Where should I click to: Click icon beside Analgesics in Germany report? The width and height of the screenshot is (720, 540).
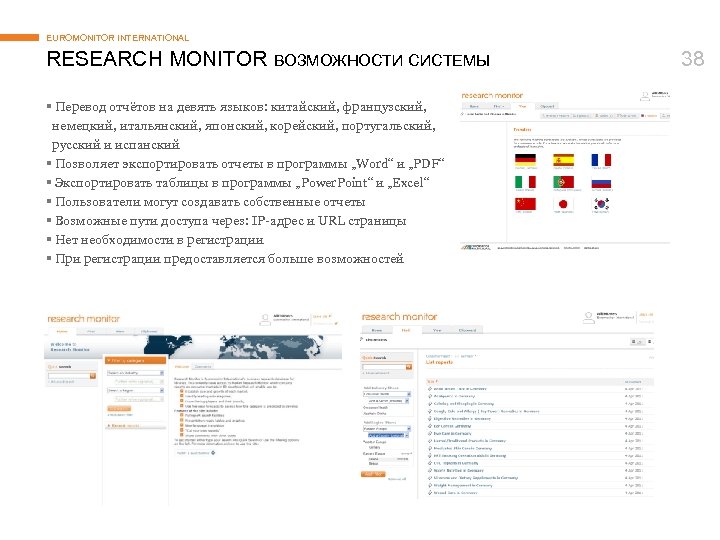[x=430, y=396]
